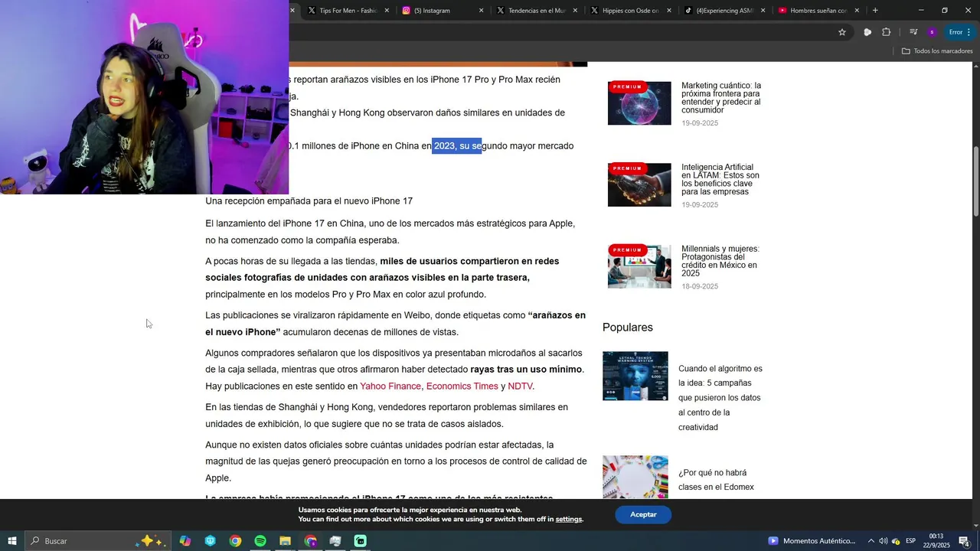Switch to Hombres sueñan YouTube tab
The height and width of the screenshot is (551, 980).
point(818,11)
